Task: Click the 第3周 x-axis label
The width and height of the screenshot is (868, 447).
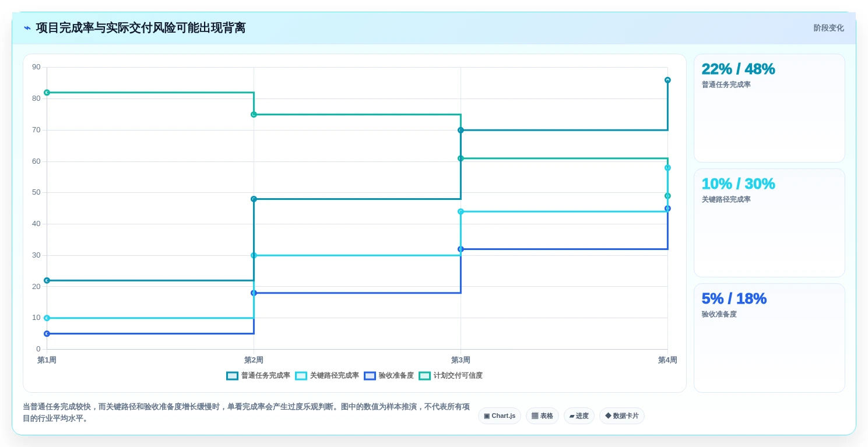Action: [461, 360]
